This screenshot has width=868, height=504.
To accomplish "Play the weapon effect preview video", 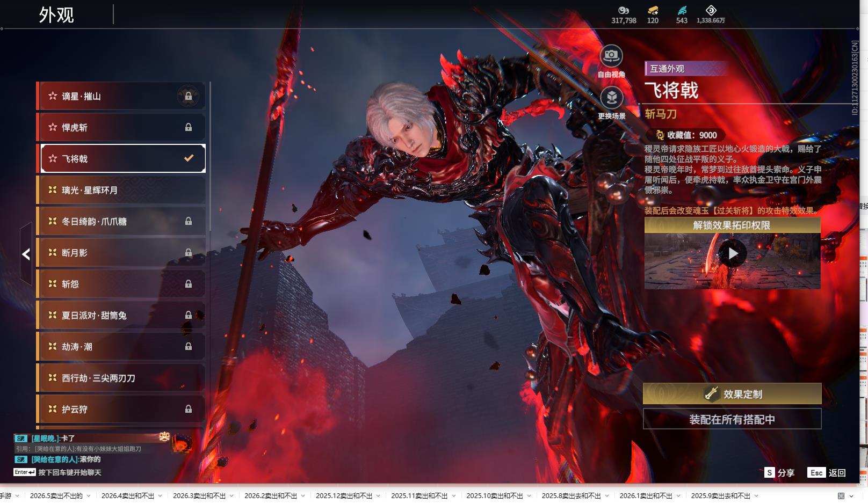I will [733, 253].
